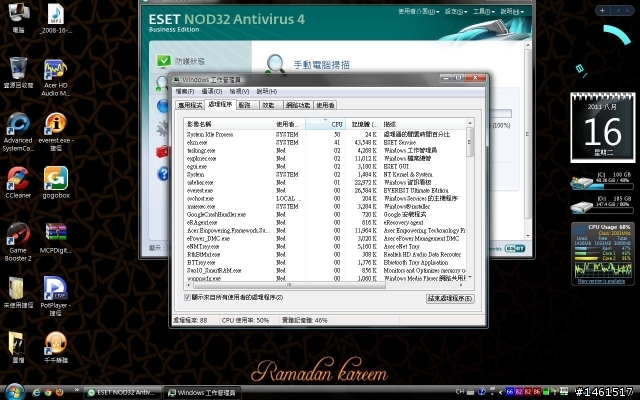
Task: Click the 86 temperature tray icon
Action: pyautogui.click(x=537, y=392)
